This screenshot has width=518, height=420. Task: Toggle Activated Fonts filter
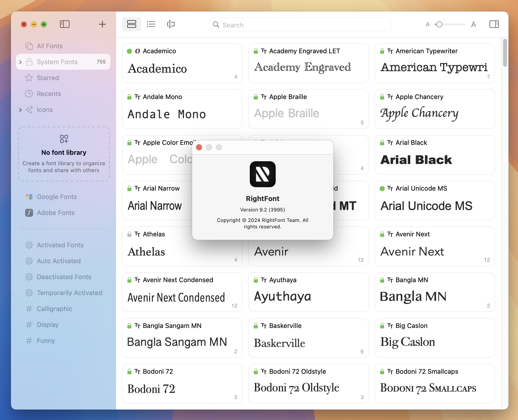tap(60, 245)
